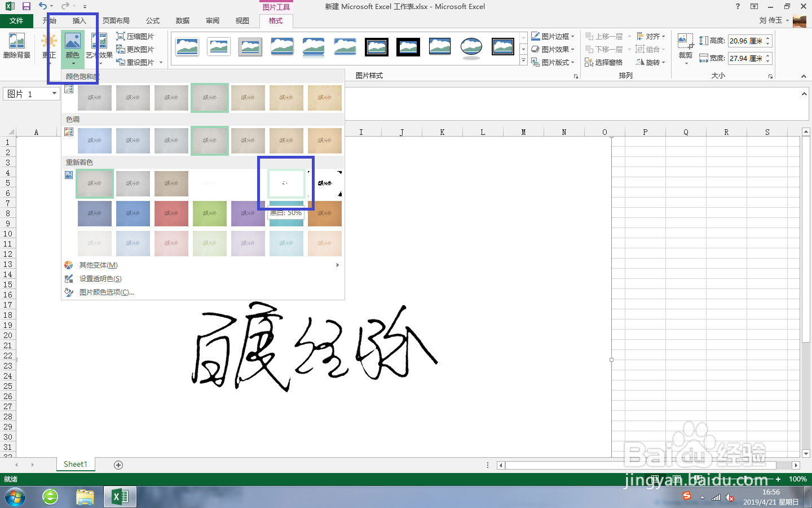This screenshot has height=508, width=812.
Task: Click 更改图片 (Change Picture)
Action: coord(138,49)
